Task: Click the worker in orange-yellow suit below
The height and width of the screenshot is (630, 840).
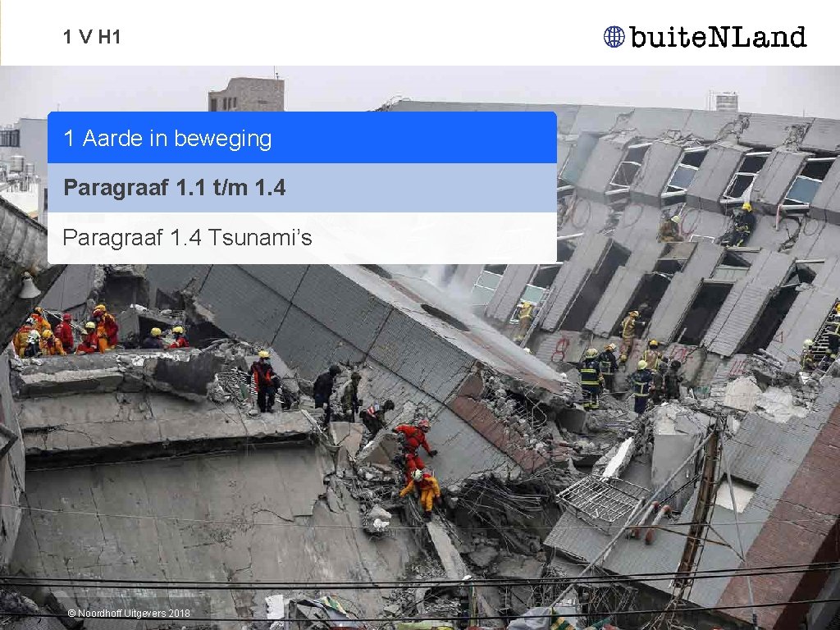Action: tap(423, 492)
